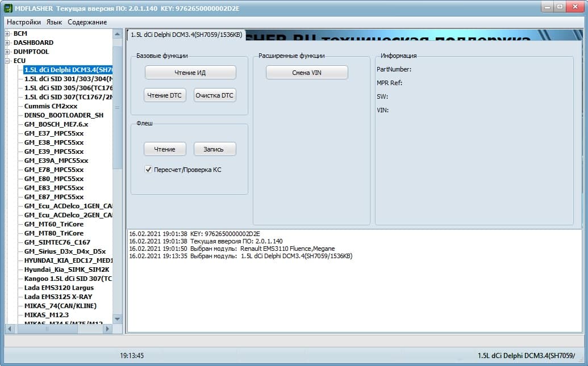
Task: Select the 1.5L dCi Delphi DCM3.4 tab
Action: tap(186, 35)
